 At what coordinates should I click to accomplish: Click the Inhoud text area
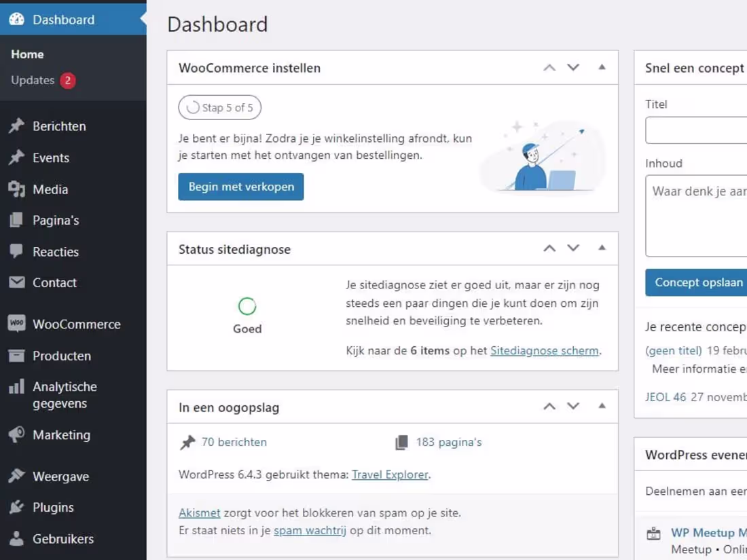pos(696,216)
